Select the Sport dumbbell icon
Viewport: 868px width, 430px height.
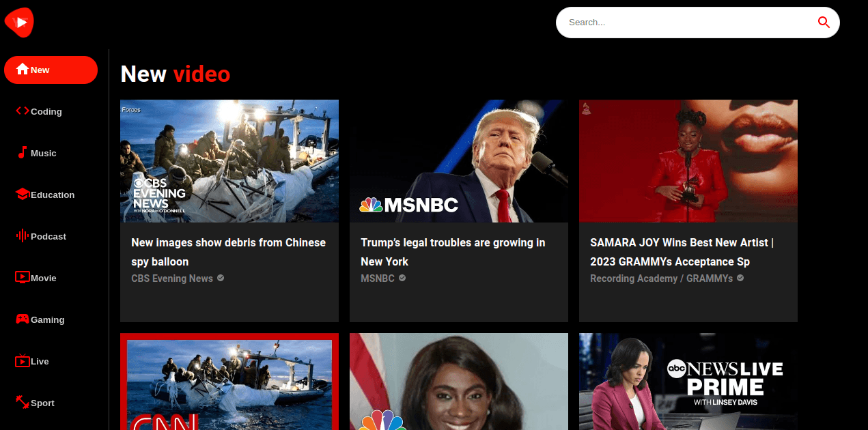[x=23, y=403]
